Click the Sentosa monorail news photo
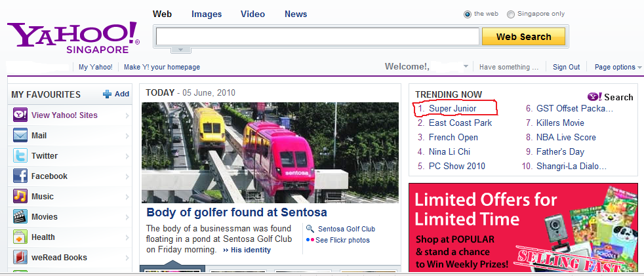This screenshot has height=276, width=644. pyautogui.click(x=270, y=152)
